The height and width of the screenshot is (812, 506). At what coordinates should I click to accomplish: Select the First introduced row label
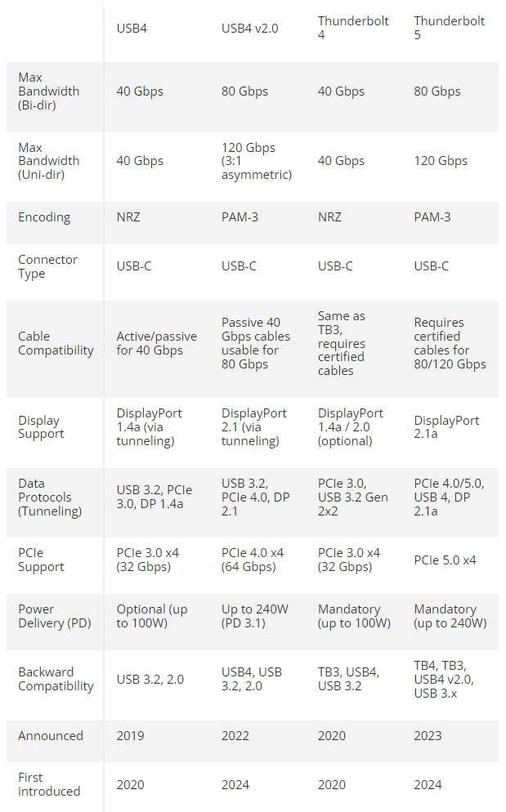click(x=49, y=784)
